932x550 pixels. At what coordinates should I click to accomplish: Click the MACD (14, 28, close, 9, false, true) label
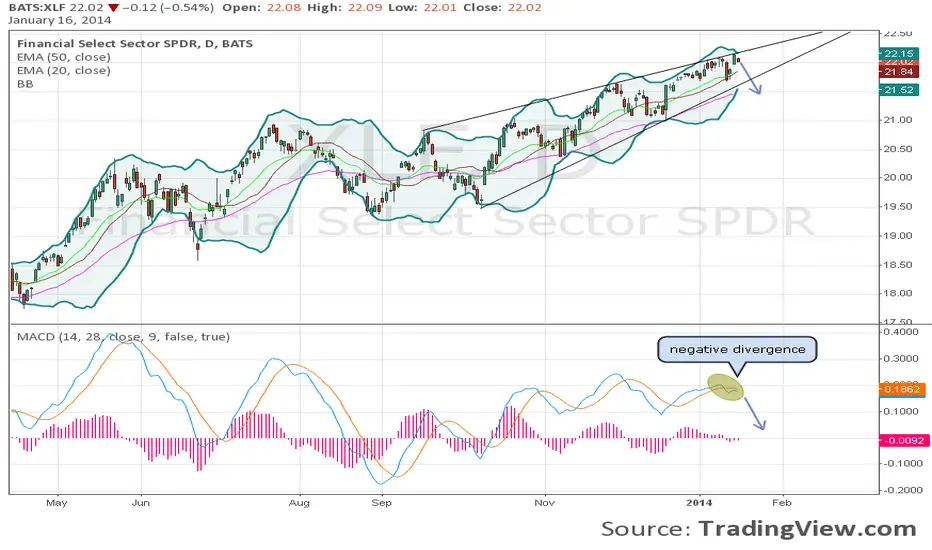pos(123,337)
